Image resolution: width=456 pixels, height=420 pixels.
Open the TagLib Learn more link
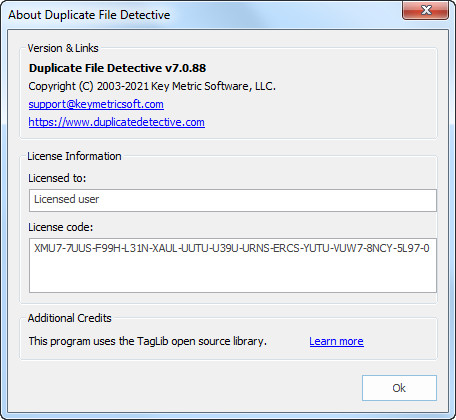(x=336, y=341)
